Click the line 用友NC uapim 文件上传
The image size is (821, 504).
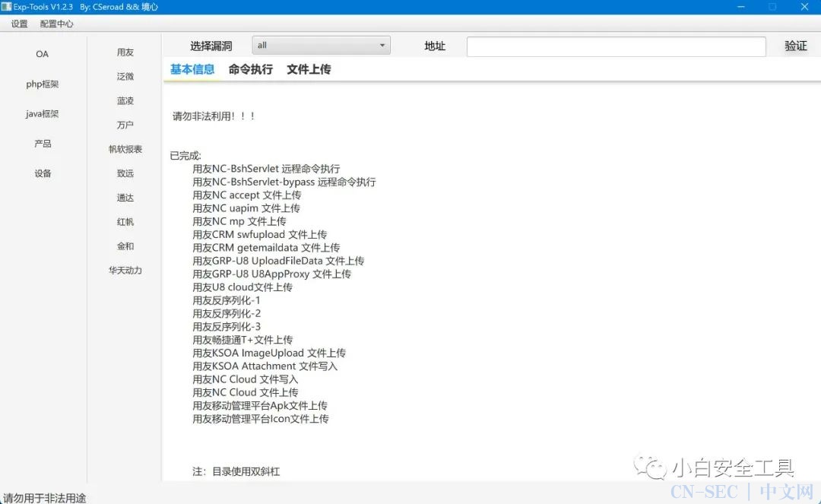[246, 208]
